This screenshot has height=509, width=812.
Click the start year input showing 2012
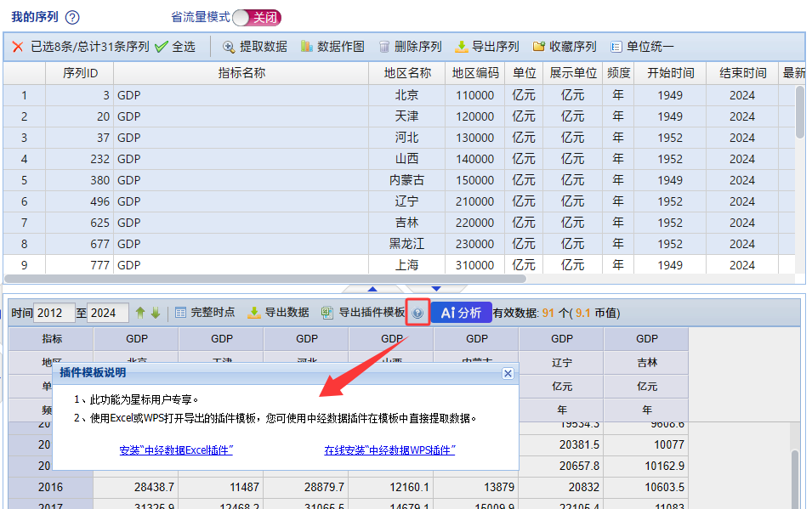coord(54,313)
